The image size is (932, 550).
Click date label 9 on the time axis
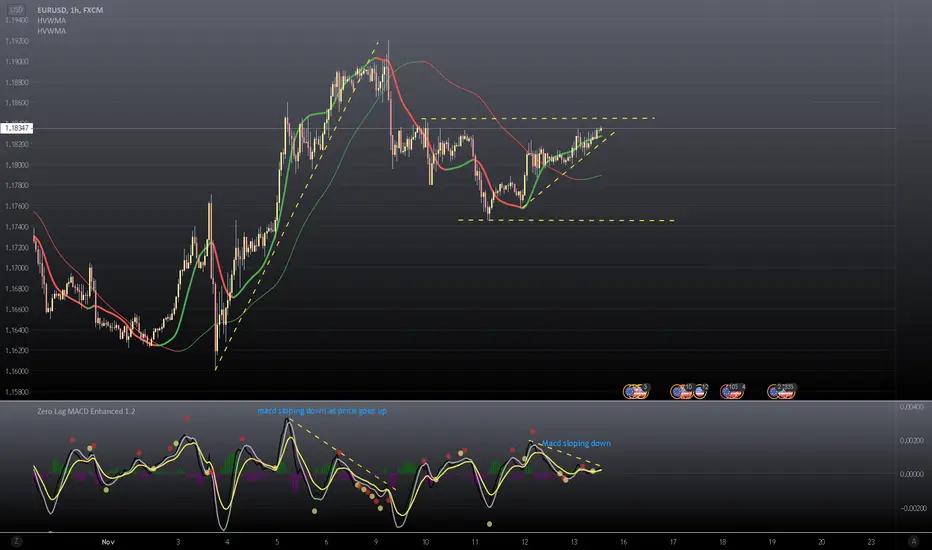376,542
